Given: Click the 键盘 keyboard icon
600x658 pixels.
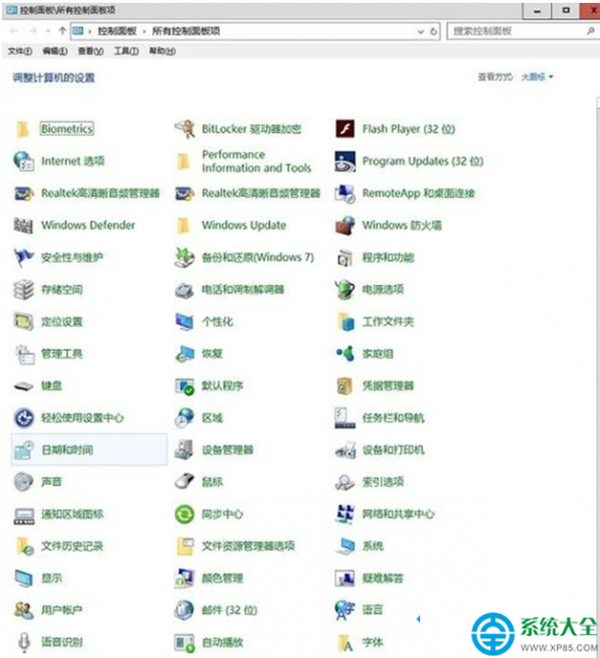Looking at the screenshot, I should (x=23, y=386).
